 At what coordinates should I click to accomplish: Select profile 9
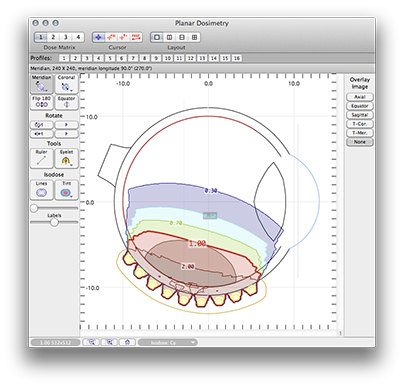156,58
